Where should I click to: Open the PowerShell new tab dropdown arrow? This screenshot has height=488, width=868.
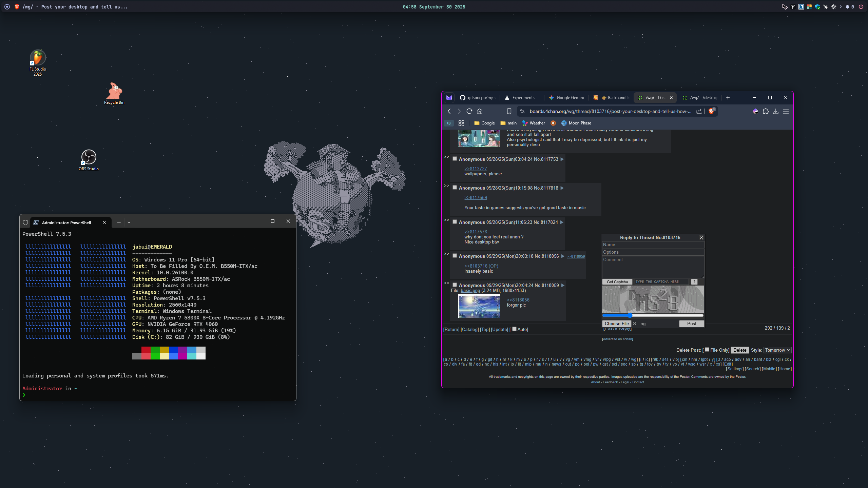pos(129,222)
